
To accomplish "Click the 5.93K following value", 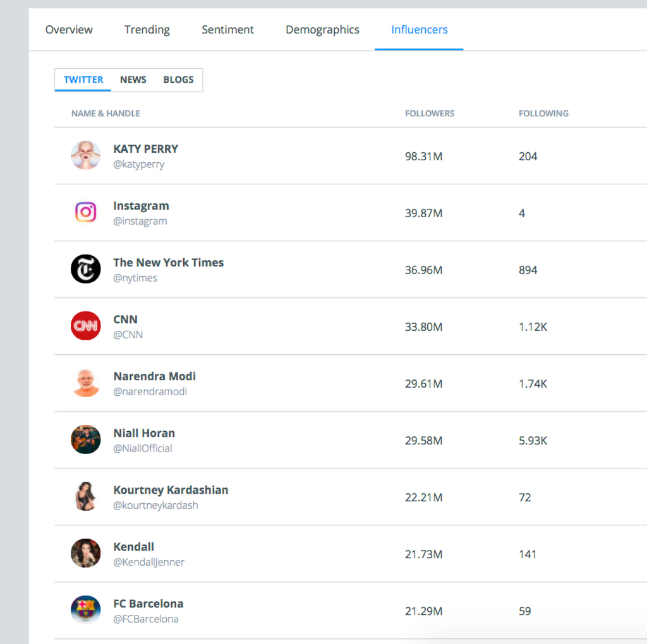I will tap(533, 441).
